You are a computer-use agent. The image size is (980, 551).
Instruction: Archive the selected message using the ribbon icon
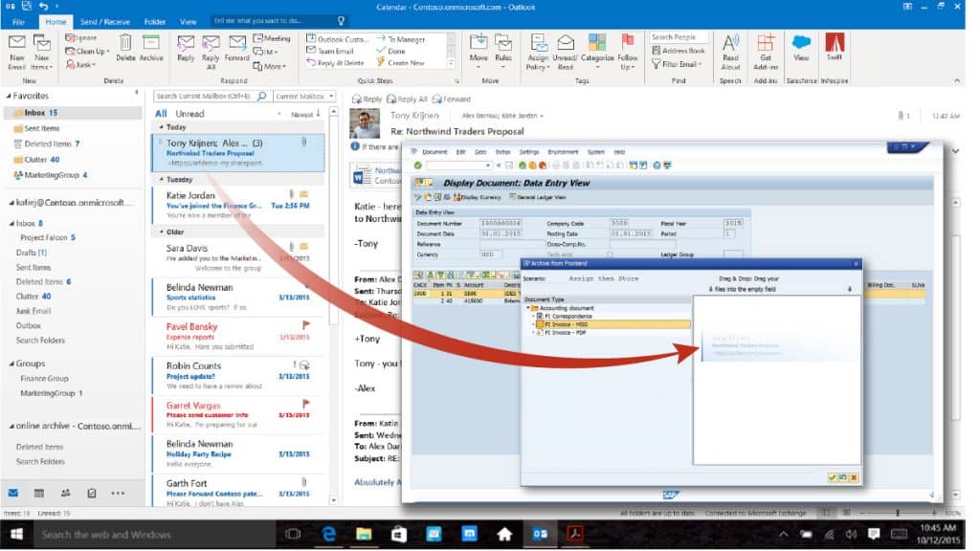coord(151,42)
